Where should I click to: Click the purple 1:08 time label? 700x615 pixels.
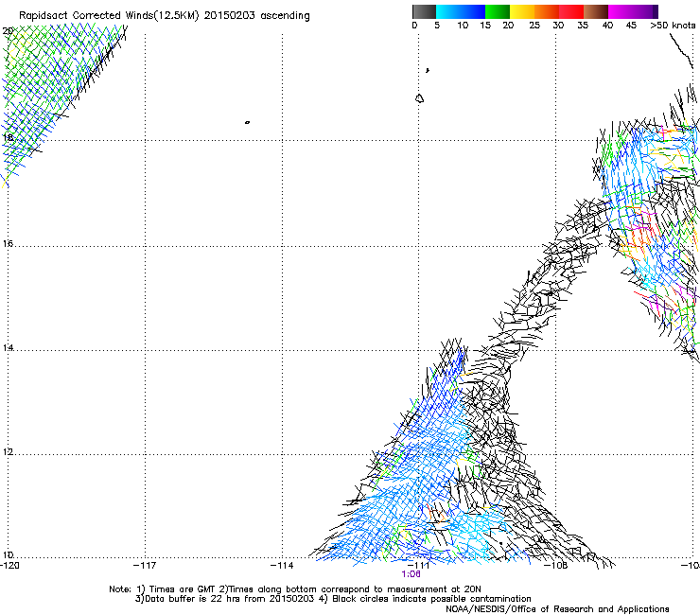pos(411,574)
